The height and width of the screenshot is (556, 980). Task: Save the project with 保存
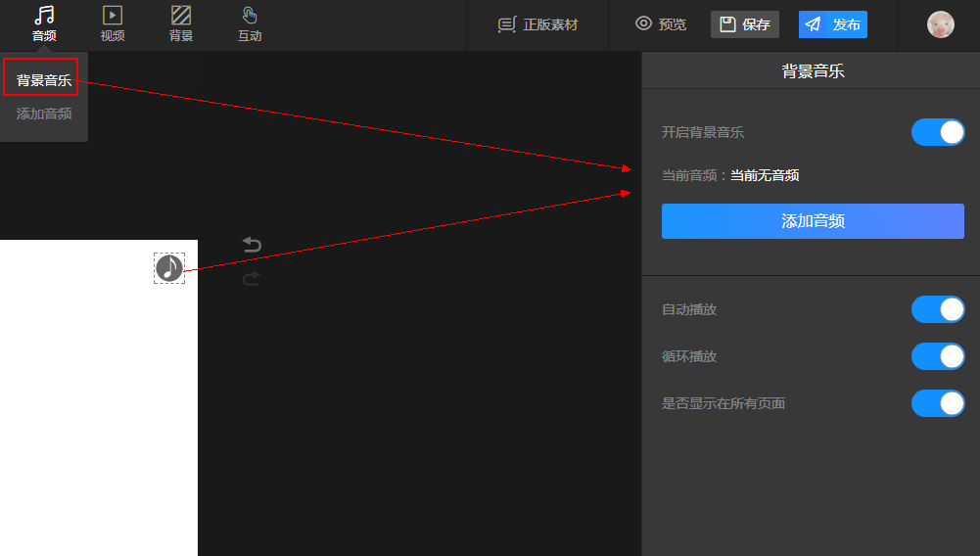click(x=745, y=24)
